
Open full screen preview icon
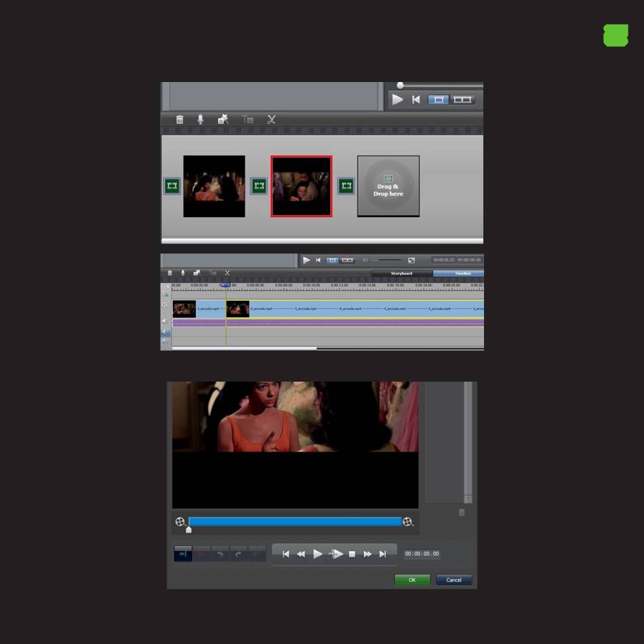pos(411,260)
